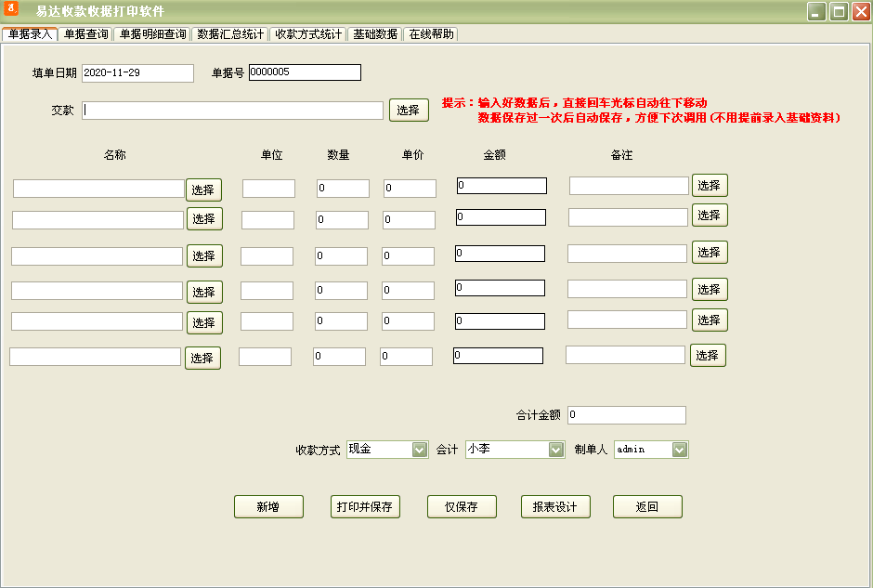The width and height of the screenshot is (873, 588).
Task: Click the application logo icon in title bar
Action: (x=12, y=9)
